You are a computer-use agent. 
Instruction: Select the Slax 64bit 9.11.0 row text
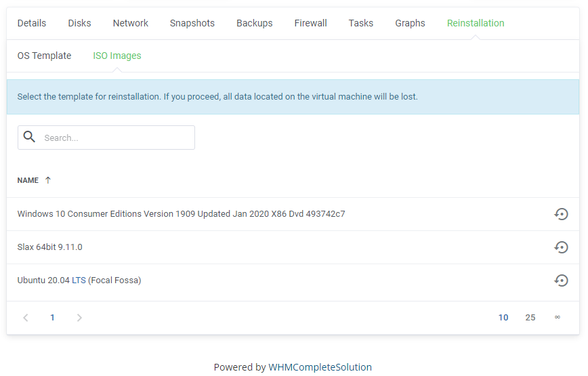click(50, 247)
